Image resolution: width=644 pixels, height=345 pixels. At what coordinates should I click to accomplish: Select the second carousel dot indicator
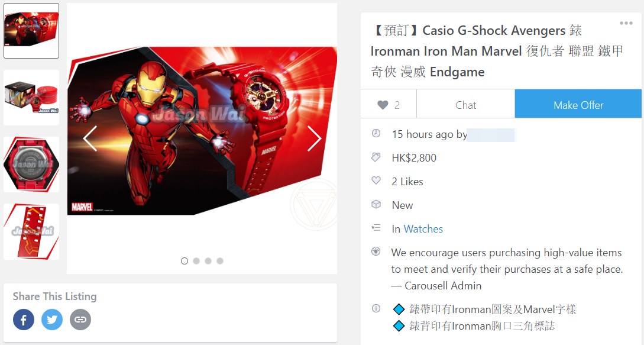pos(196,261)
